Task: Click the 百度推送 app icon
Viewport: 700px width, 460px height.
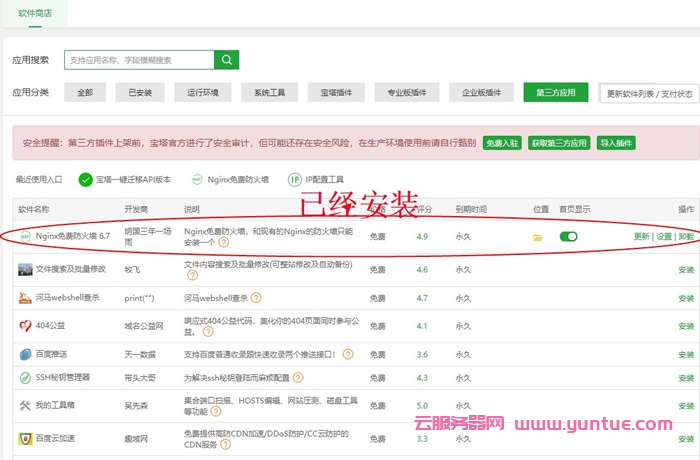Action: [x=25, y=354]
